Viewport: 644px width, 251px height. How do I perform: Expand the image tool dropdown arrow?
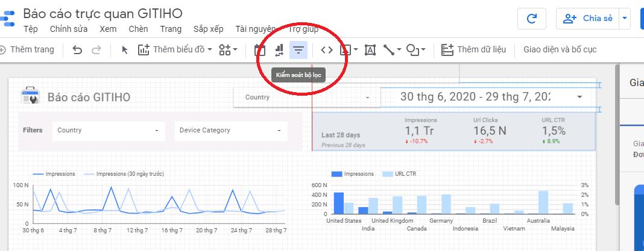pyautogui.click(x=356, y=49)
